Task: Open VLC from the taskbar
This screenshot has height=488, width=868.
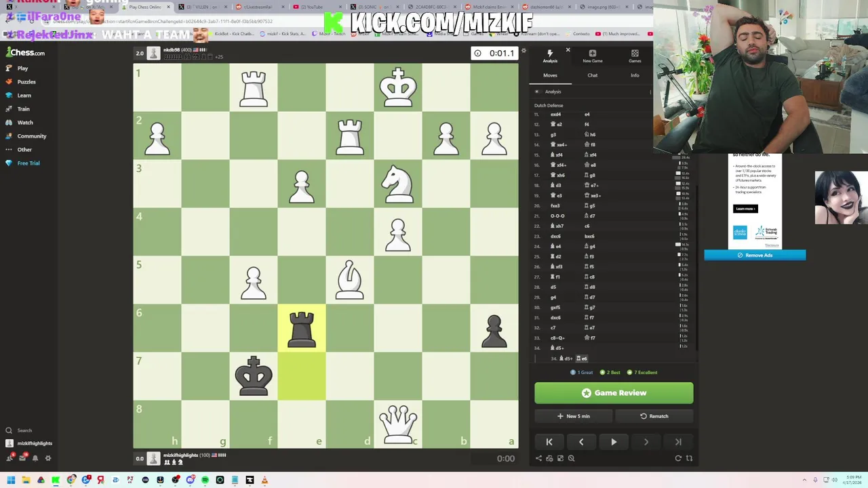Action: coord(264,480)
